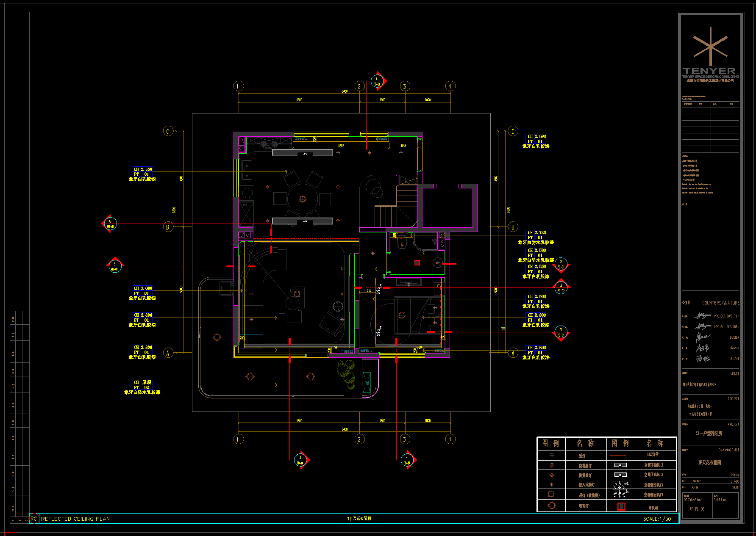Click the living room chandelier symbol
756x536 pixels.
click(x=297, y=294)
